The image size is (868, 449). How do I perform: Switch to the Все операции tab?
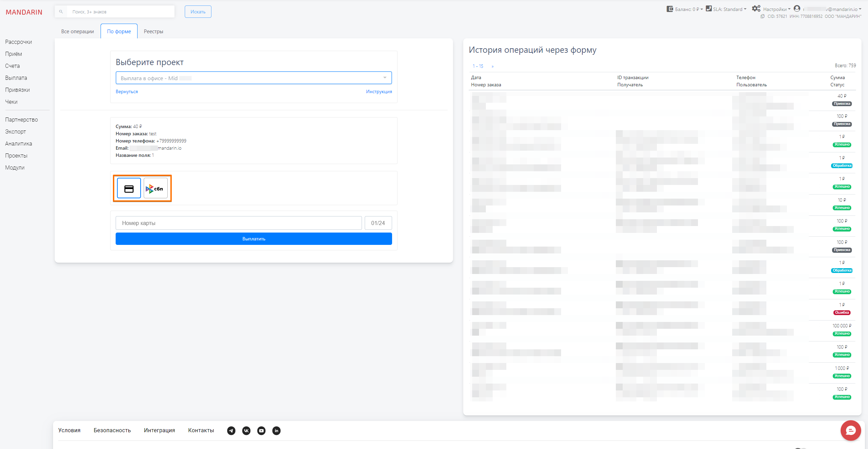point(77,32)
